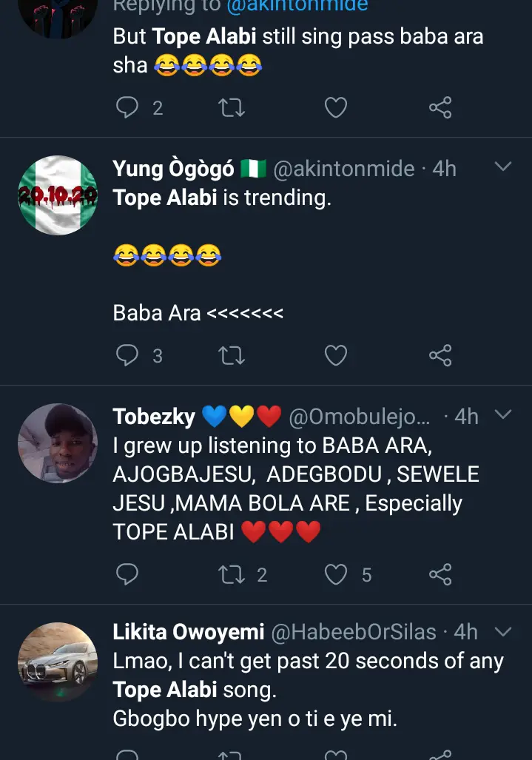Reply to Yung Ògògó's trending tweet
Viewport: 532px width, 760px height.
pyautogui.click(x=128, y=356)
